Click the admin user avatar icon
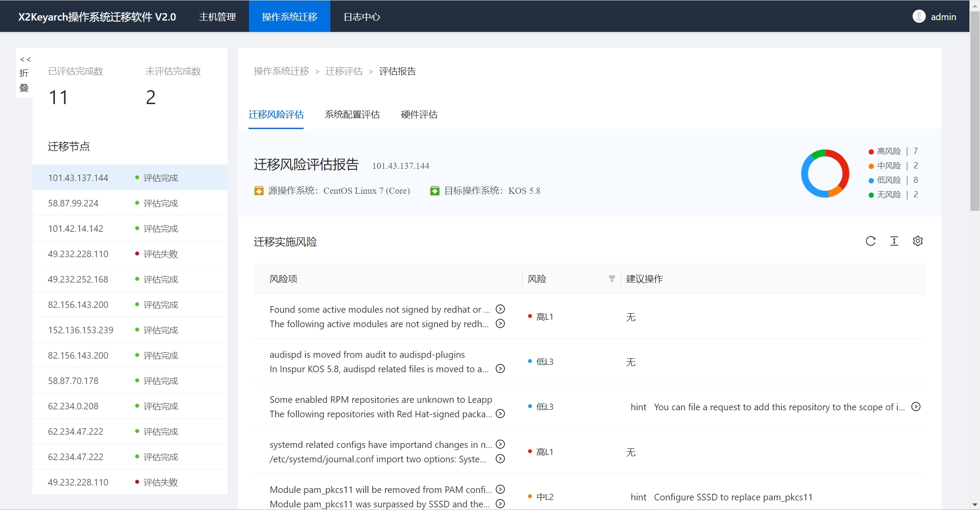Viewport: 980px width, 510px height. (919, 17)
